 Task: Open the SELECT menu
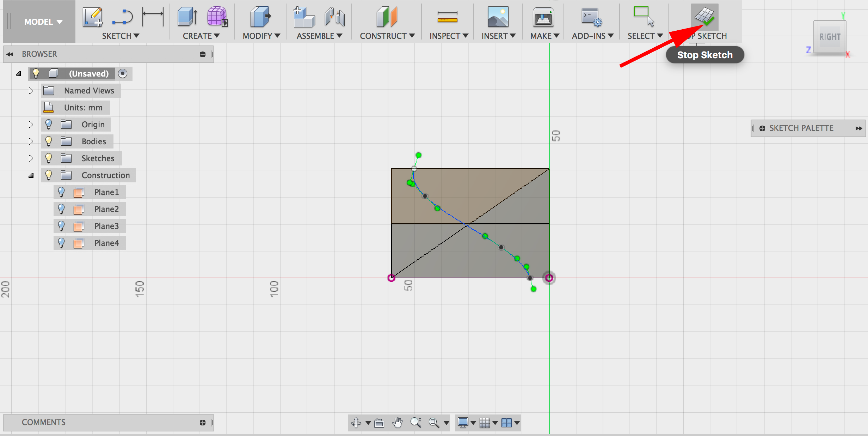point(645,36)
